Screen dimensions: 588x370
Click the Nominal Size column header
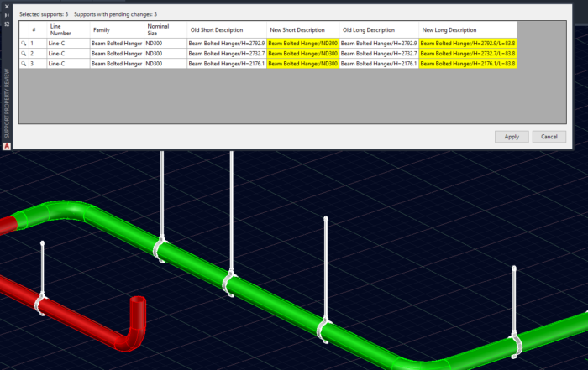[x=165, y=30]
